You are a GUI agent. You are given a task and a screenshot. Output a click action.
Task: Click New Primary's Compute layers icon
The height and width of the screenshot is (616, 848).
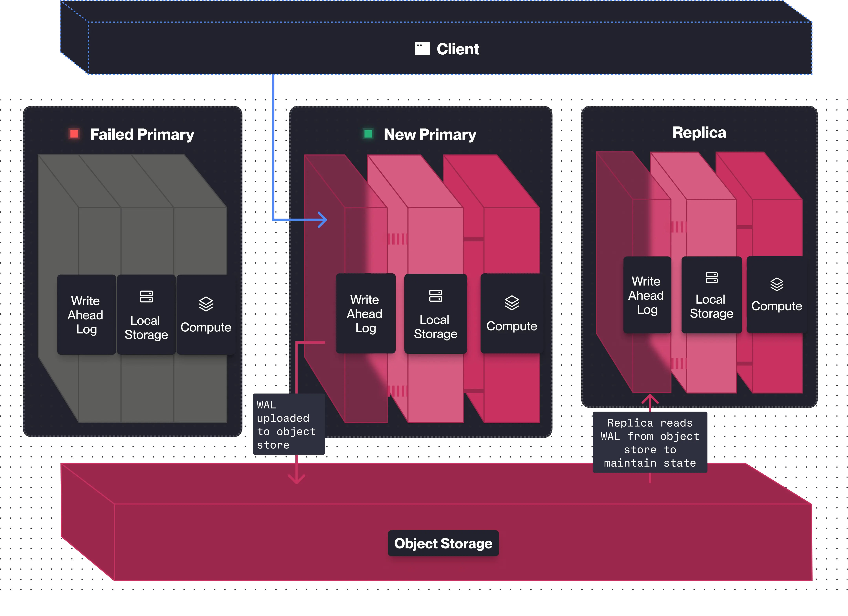(512, 303)
